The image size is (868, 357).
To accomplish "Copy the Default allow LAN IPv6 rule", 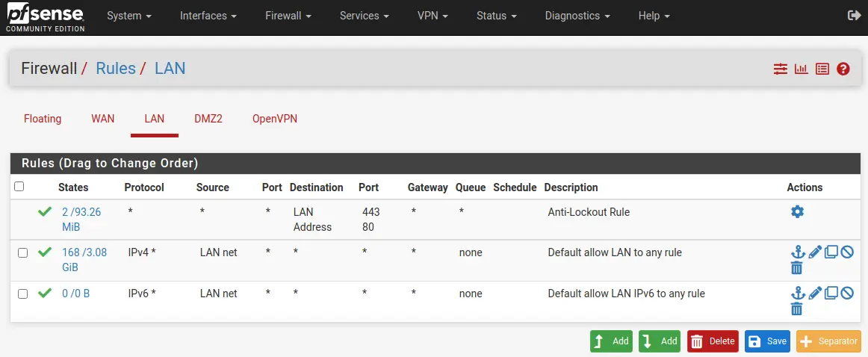I will [x=831, y=293].
